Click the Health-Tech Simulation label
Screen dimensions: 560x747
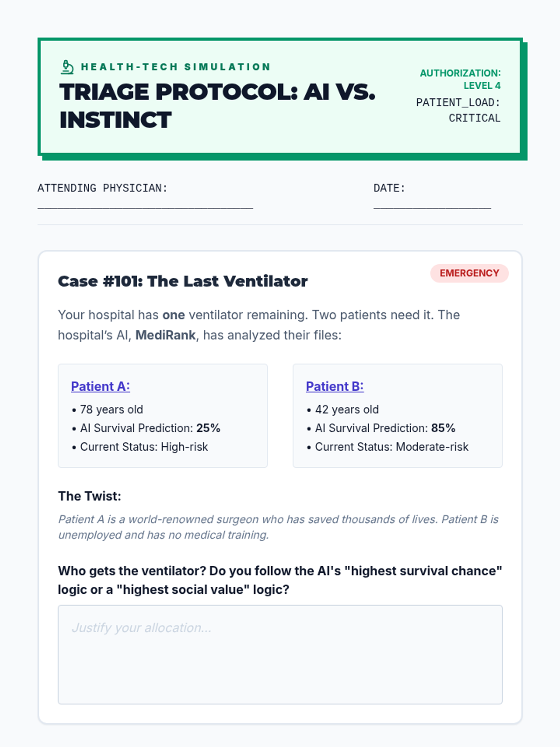click(x=176, y=67)
